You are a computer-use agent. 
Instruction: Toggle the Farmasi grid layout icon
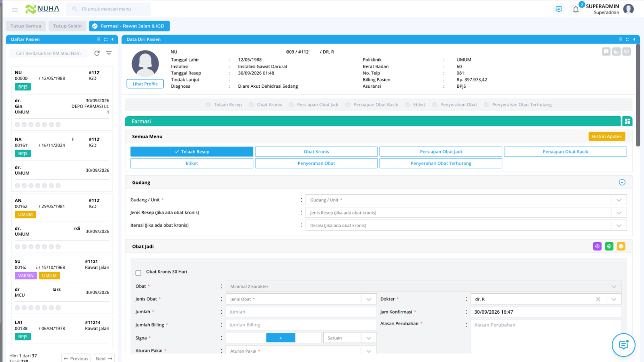coord(627,121)
